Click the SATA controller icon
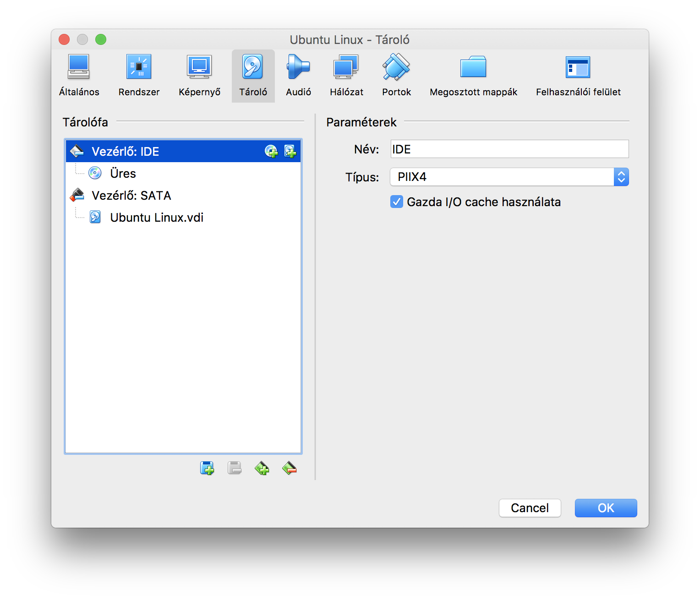This screenshot has width=700, height=601. click(77, 195)
